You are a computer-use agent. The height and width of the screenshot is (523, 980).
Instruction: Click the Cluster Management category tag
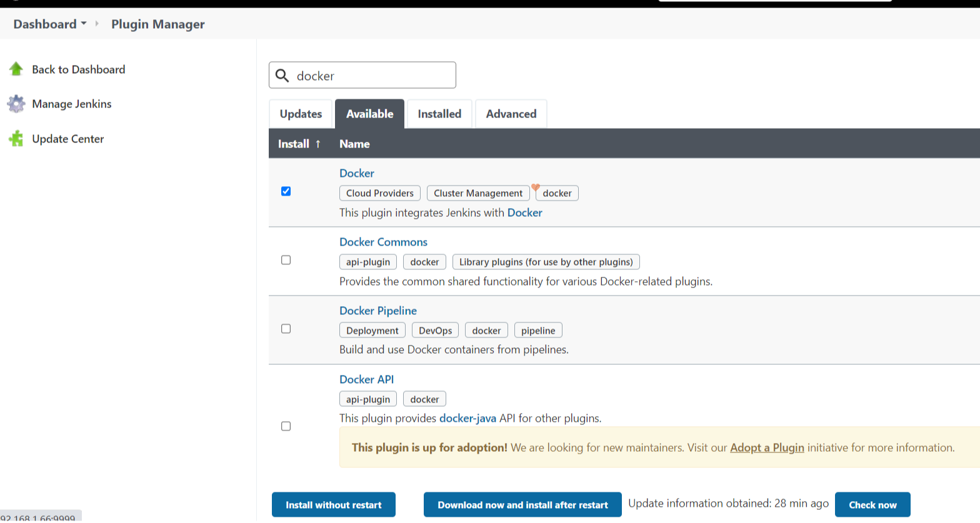[x=478, y=193]
